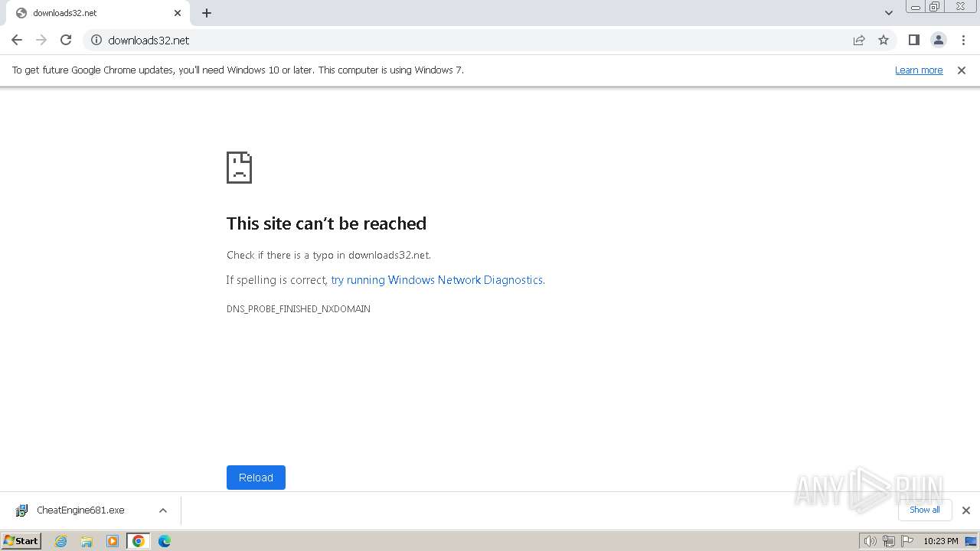Open the Windows Start menu
The image size is (980, 551).
pyautogui.click(x=21, y=541)
